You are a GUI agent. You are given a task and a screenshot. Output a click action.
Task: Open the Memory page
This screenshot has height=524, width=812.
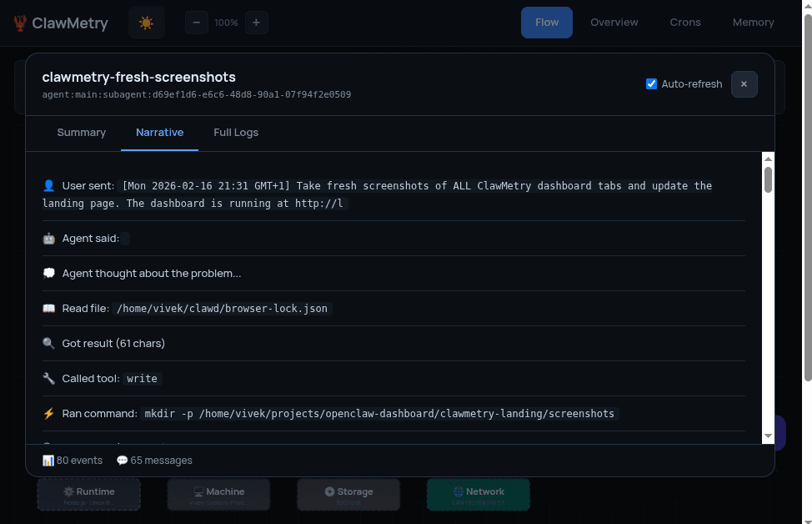[753, 23]
